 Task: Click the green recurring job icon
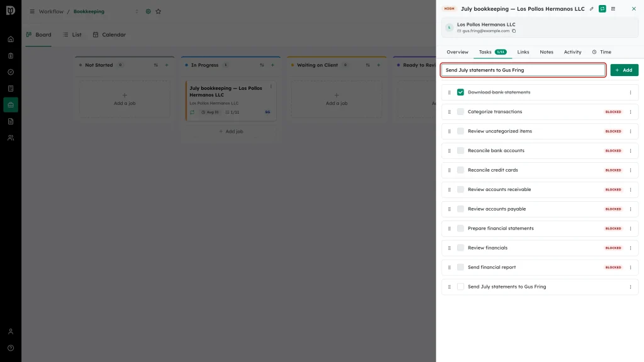tap(602, 9)
